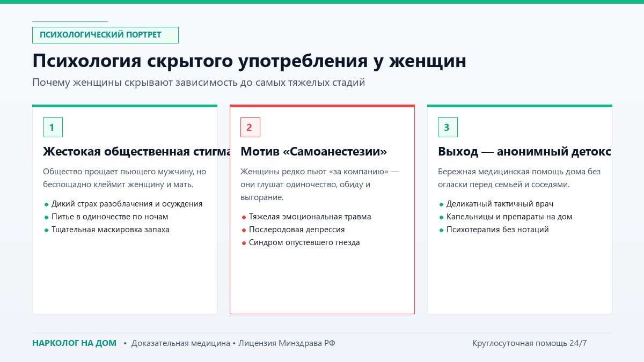
Task: Click the footer text «Доказательная медицина»
Action: 181,343
